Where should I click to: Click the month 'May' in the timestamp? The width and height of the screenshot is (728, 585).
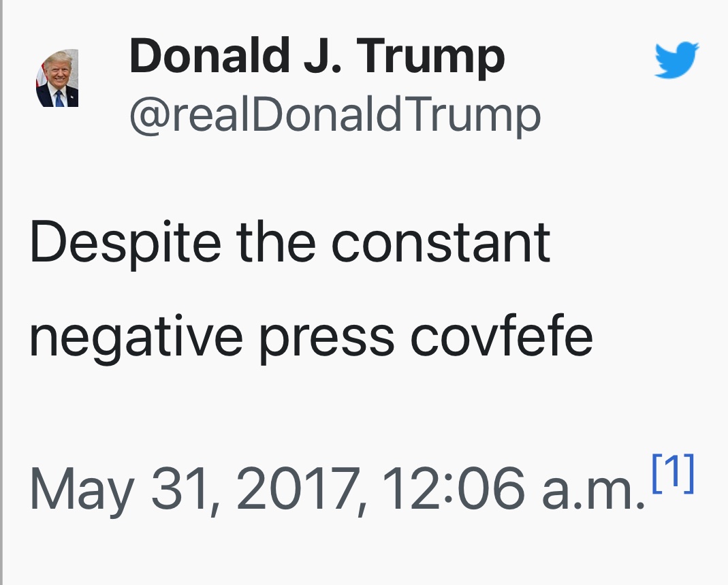81,489
